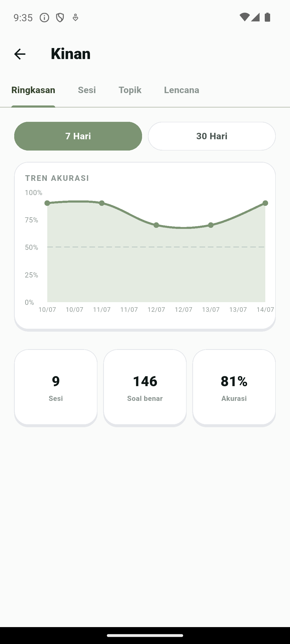Viewport: 290px width, 644px height.
Task: Tap the download indicator status icon
Action: (x=75, y=18)
